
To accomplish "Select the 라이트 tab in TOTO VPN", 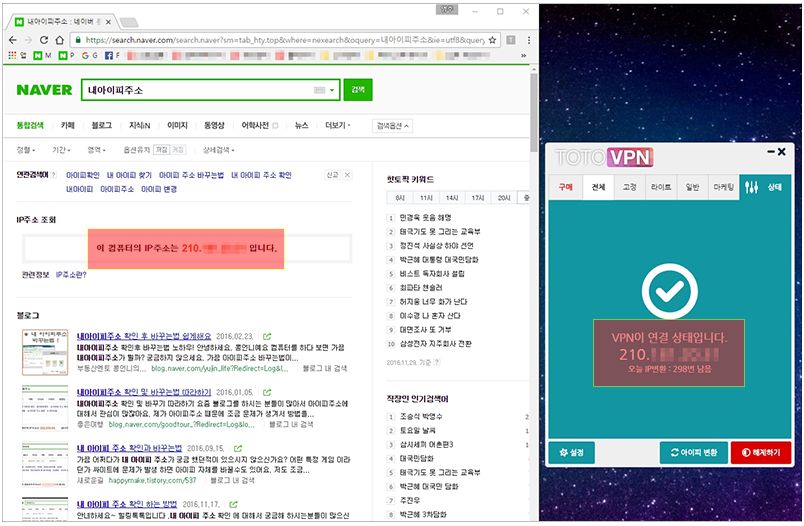I will 661,187.
